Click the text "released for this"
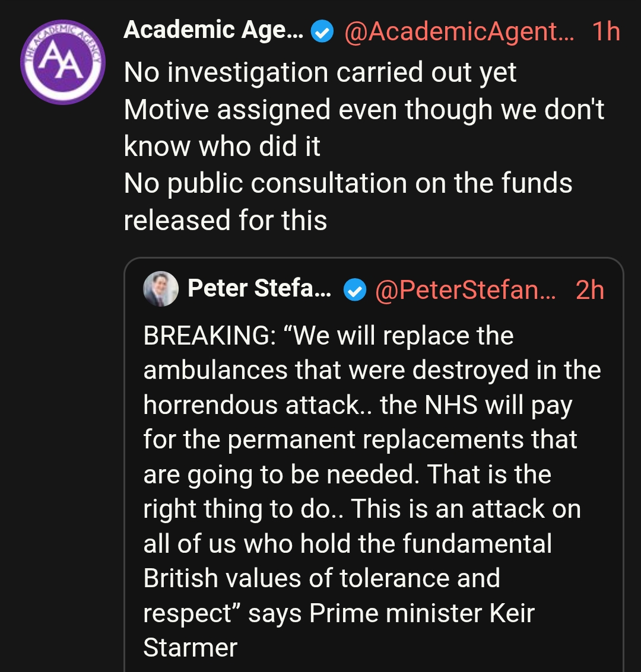 pyautogui.click(x=226, y=221)
